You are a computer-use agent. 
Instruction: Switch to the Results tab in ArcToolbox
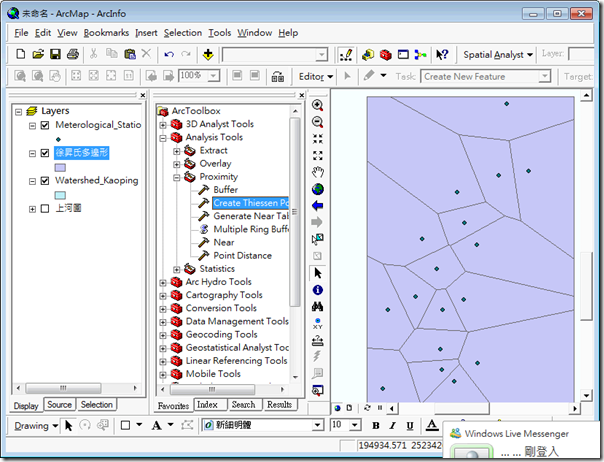point(279,405)
